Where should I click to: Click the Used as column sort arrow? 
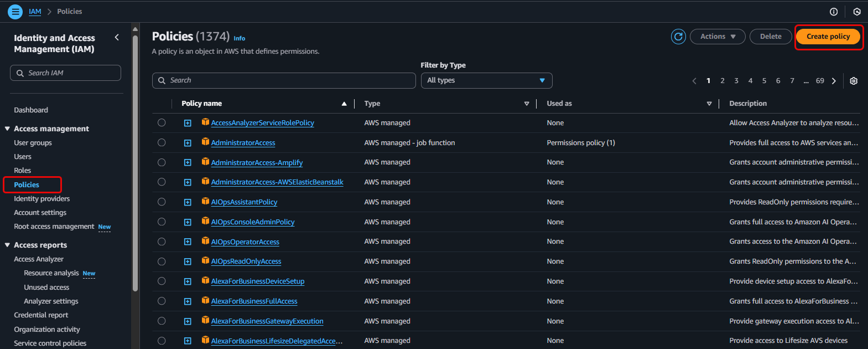click(709, 104)
